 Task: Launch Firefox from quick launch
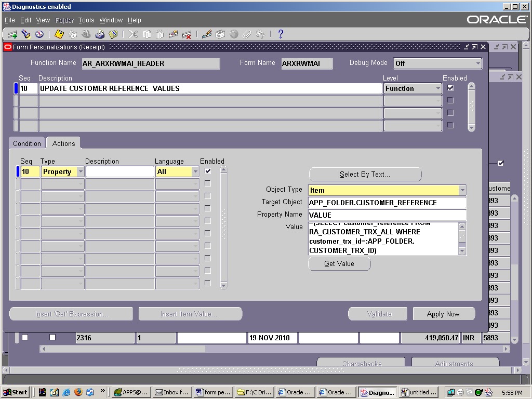78,392
